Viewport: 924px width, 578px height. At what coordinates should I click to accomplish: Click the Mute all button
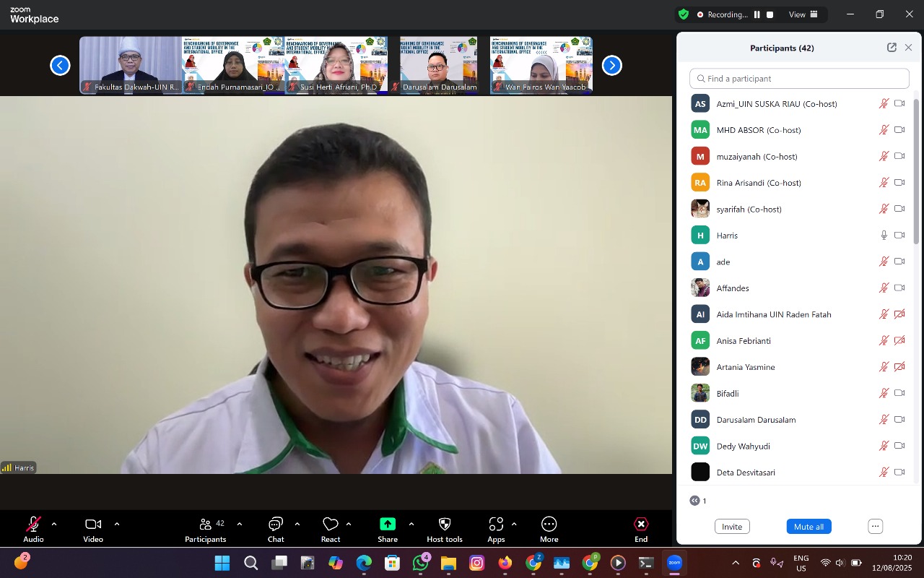click(x=808, y=527)
